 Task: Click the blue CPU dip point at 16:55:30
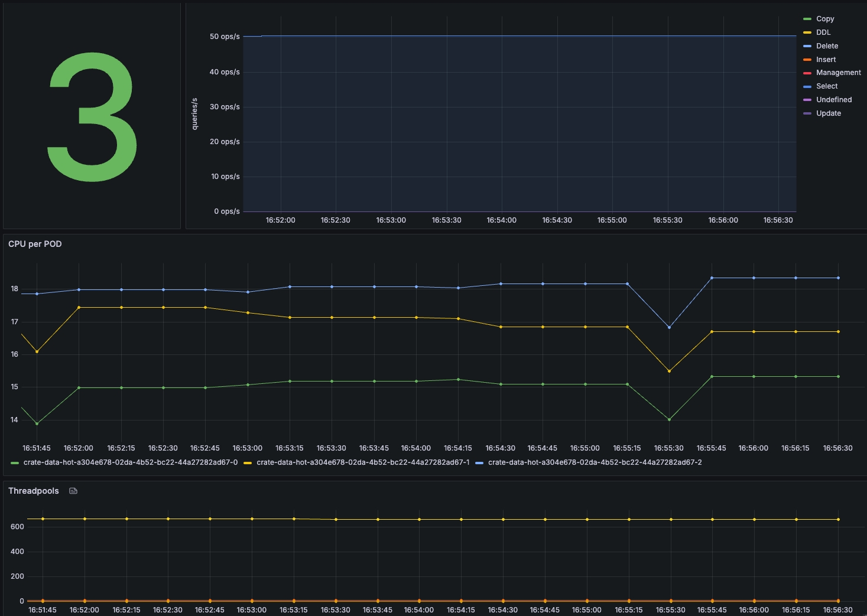pos(669,327)
